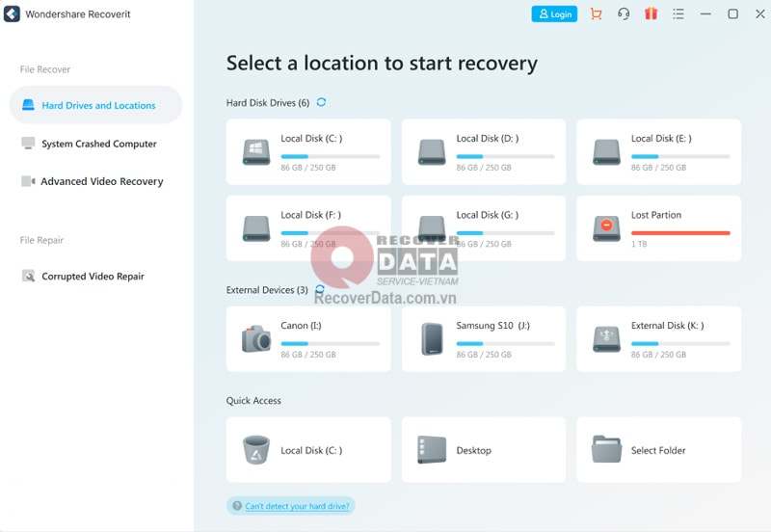Click the question mark help icon
This screenshot has width=771, height=532.
pos(237,505)
